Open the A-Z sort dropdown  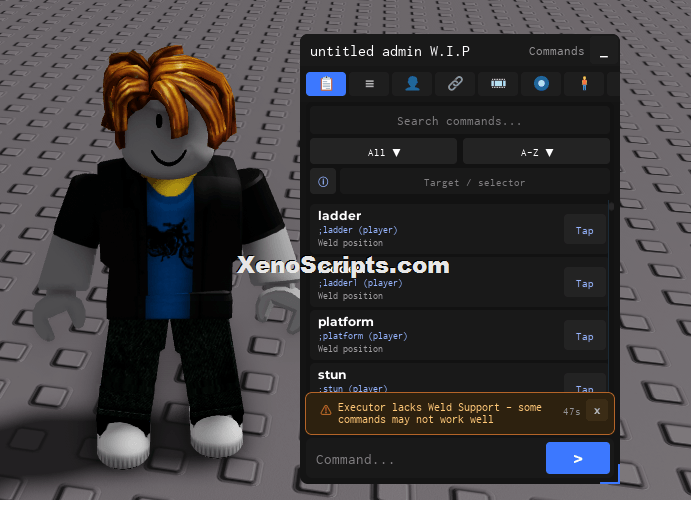tap(536, 152)
